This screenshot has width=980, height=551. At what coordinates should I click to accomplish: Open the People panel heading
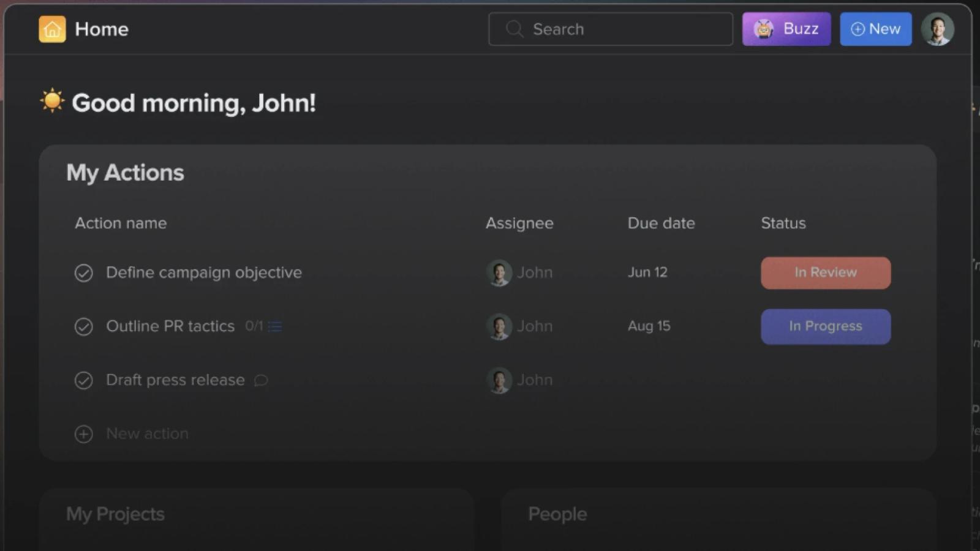click(x=557, y=514)
